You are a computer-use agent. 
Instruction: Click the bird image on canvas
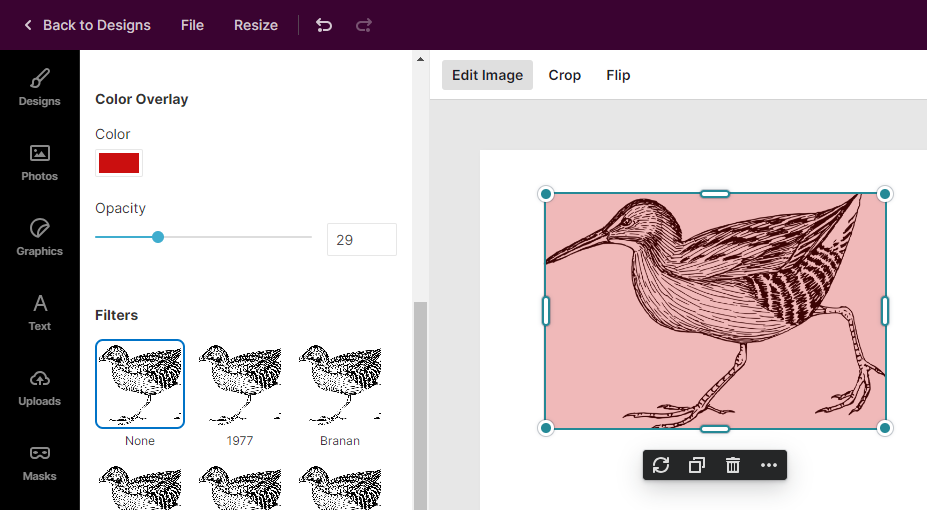click(x=715, y=311)
